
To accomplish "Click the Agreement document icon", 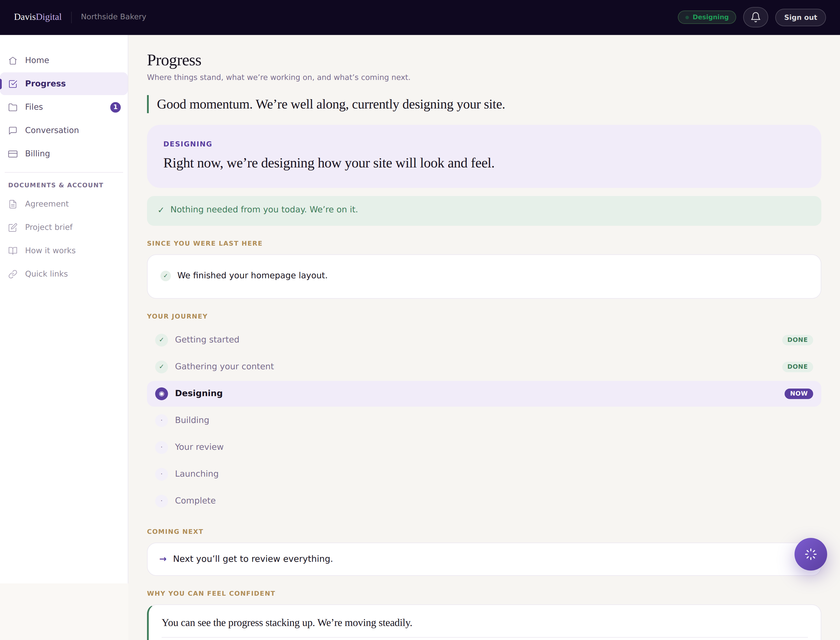I will [13, 204].
